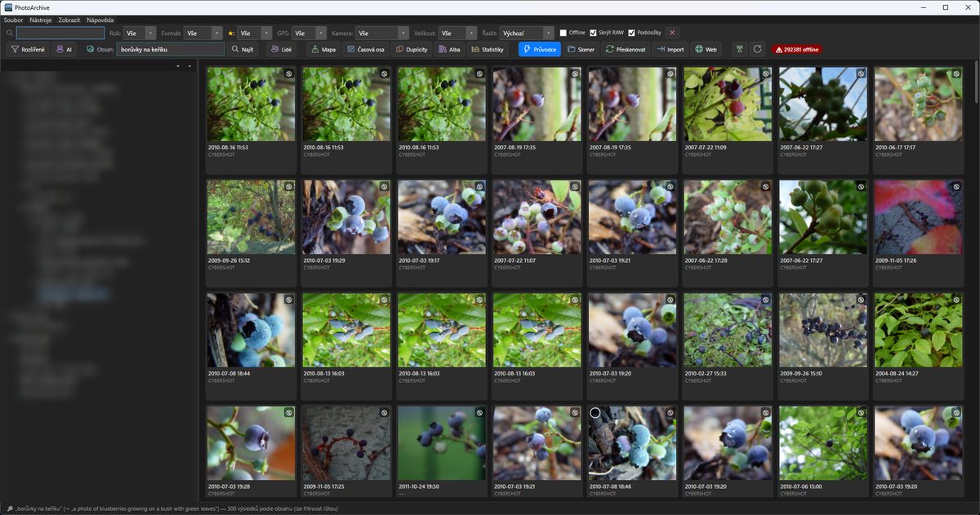Click the Najít search button
980x515 pixels.
point(243,49)
